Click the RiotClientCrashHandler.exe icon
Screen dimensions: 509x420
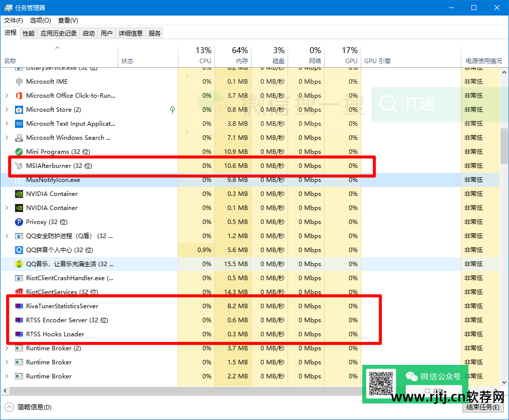(x=19, y=278)
